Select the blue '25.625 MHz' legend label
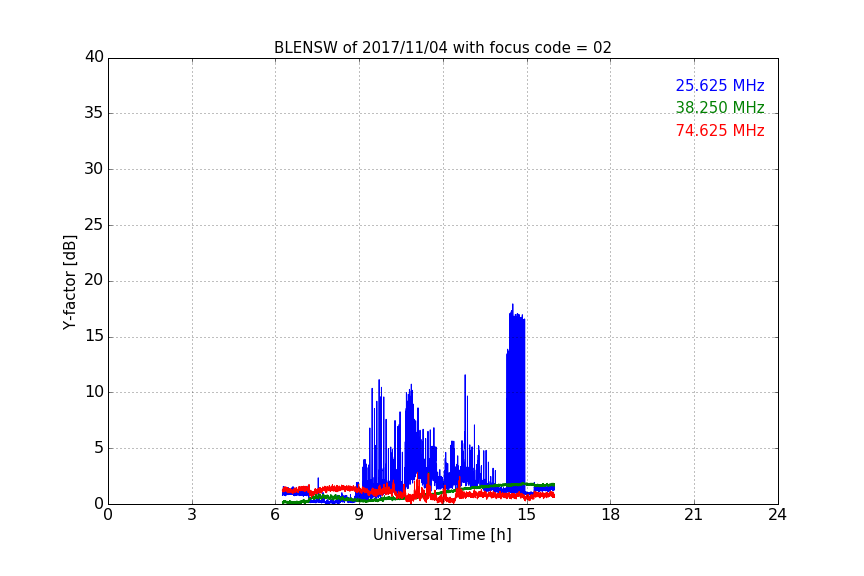This screenshot has height=576, width=864. (720, 85)
